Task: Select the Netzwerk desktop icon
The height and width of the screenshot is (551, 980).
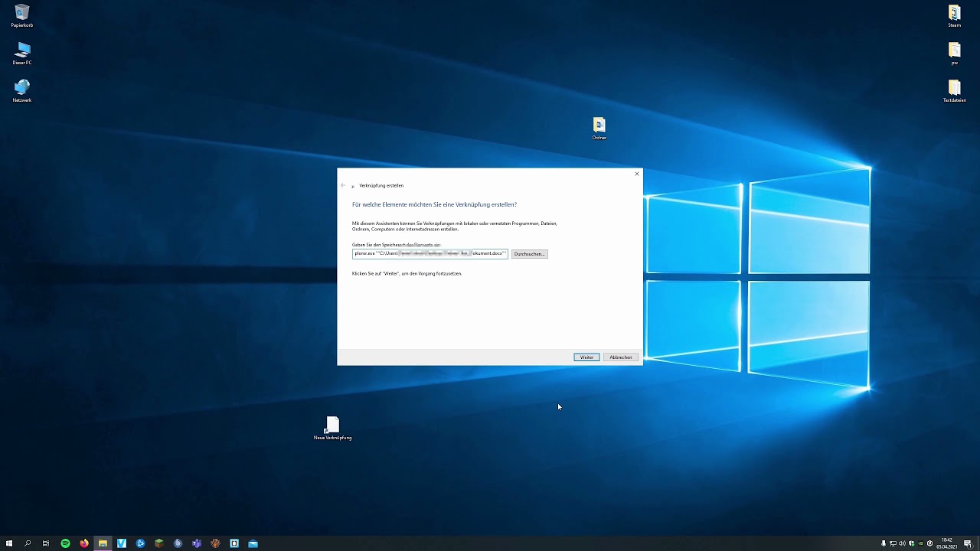Action: click(21, 91)
